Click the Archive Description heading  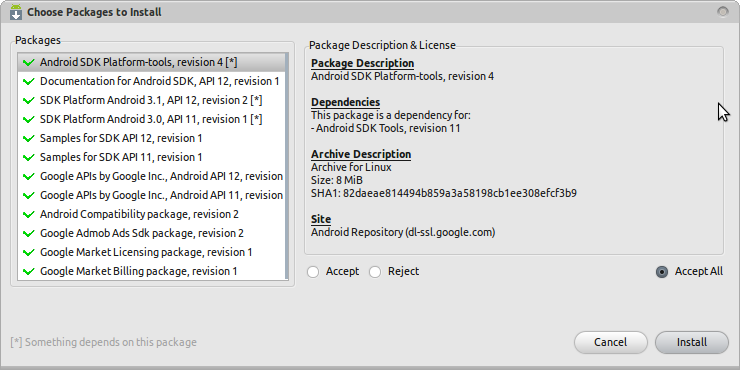361,154
